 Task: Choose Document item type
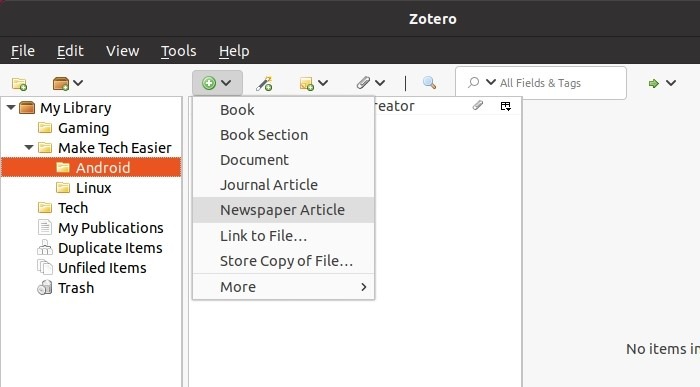pos(283,160)
